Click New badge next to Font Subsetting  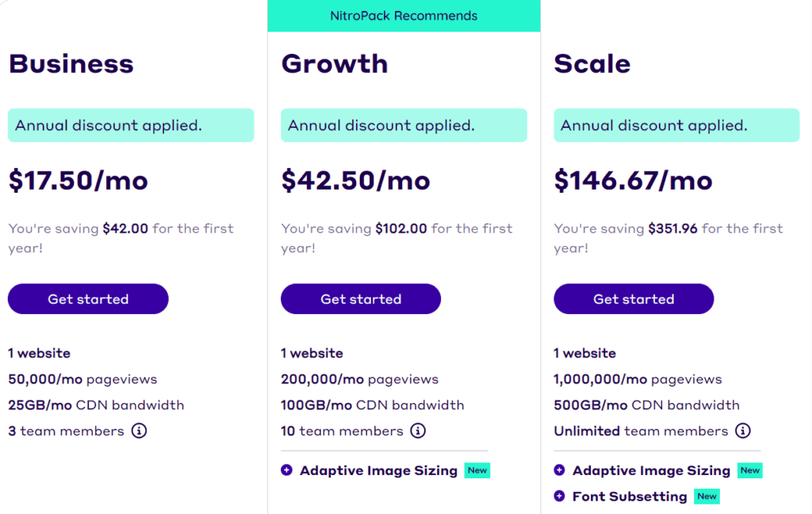[x=707, y=497]
